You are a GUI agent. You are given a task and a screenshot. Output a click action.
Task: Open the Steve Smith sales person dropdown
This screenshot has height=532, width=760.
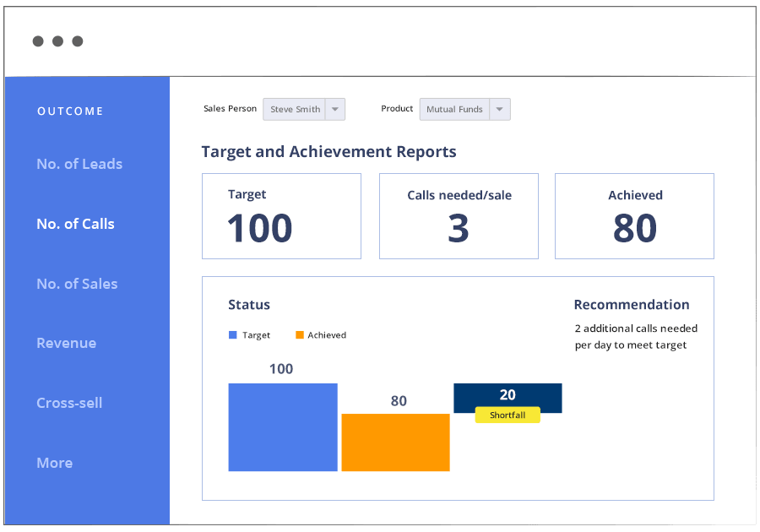(304, 109)
